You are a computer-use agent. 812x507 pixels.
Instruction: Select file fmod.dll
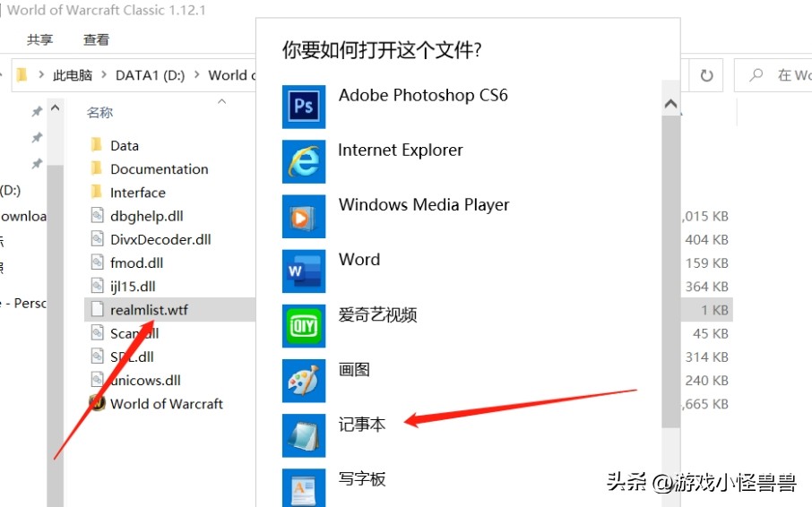pos(137,262)
